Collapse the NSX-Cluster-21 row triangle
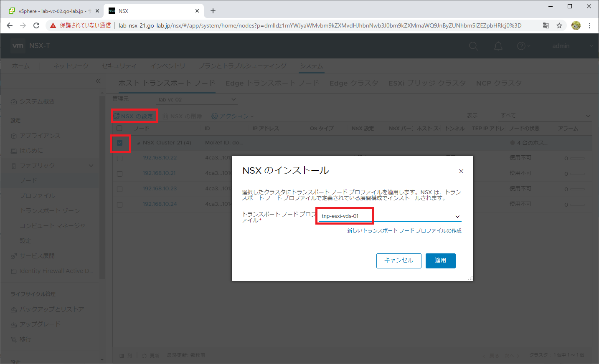 click(x=138, y=143)
